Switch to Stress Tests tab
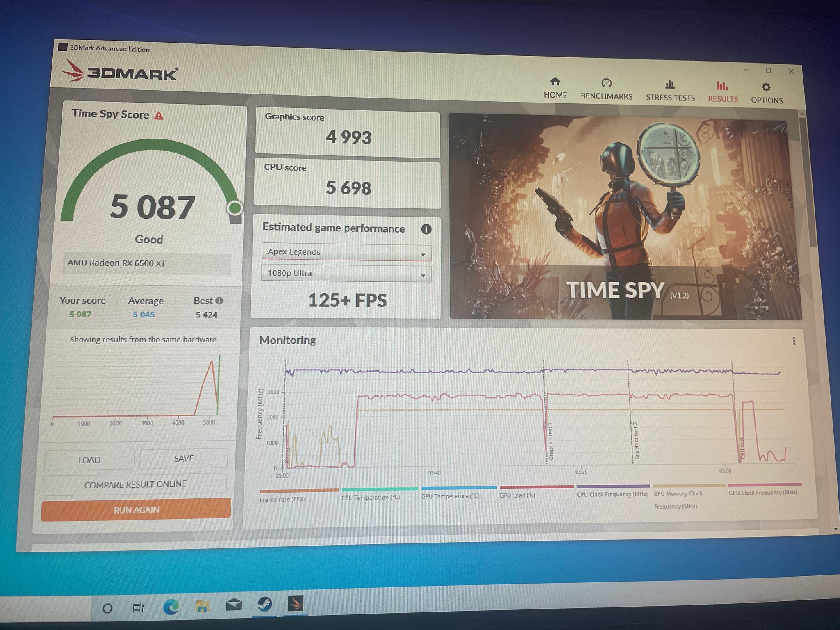The width and height of the screenshot is (840, 630). [x=670, y=91]
